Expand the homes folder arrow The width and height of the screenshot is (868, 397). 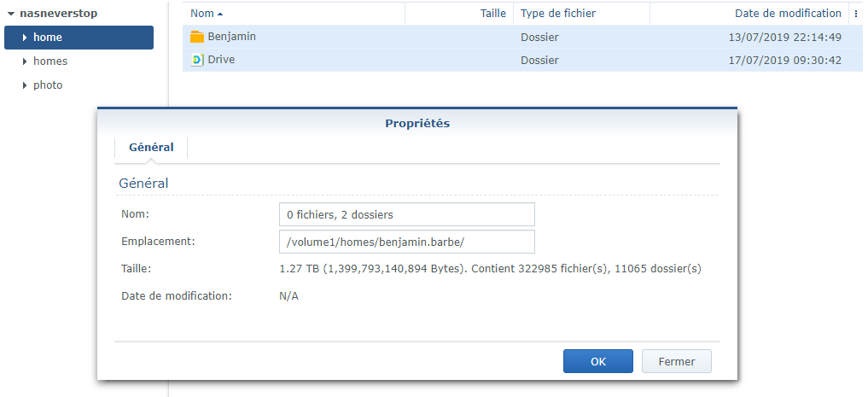click(25, 61)
